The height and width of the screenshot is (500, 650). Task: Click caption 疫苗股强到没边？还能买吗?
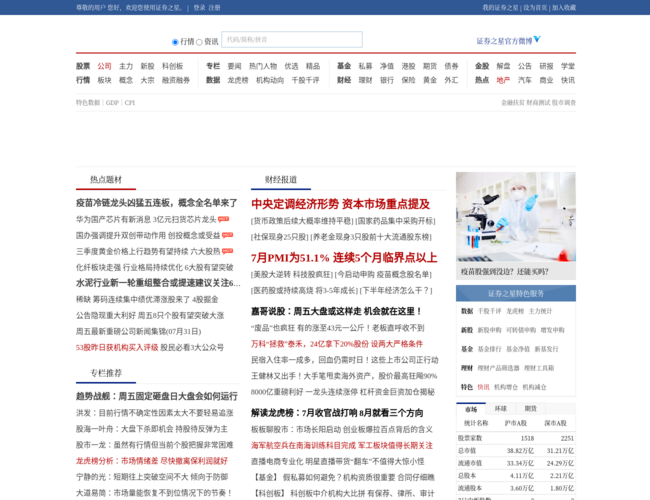504,272
